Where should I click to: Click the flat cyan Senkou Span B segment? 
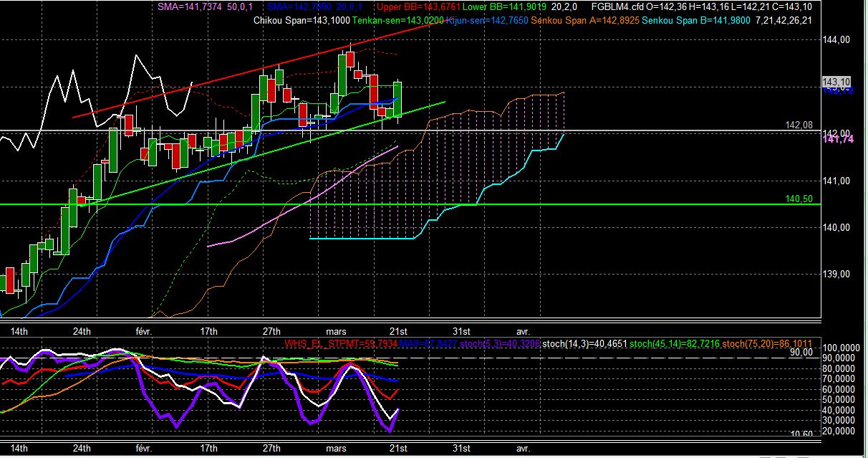tap(362, 238)
